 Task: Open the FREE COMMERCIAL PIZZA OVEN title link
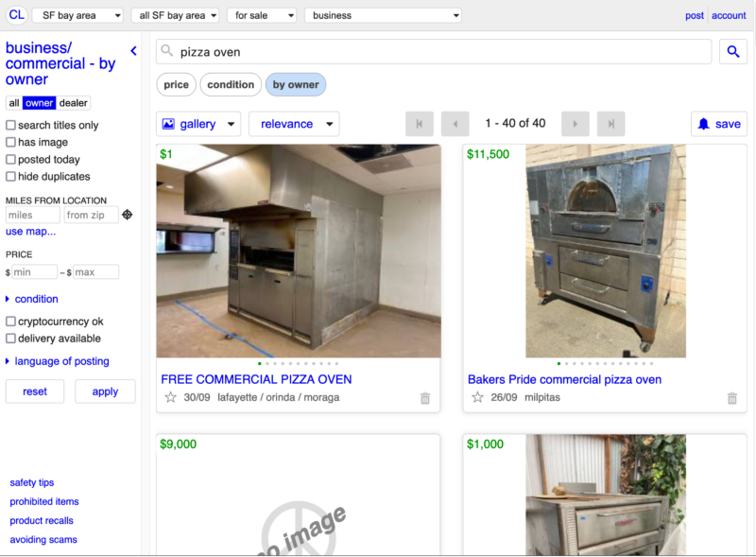coord(256,379)
